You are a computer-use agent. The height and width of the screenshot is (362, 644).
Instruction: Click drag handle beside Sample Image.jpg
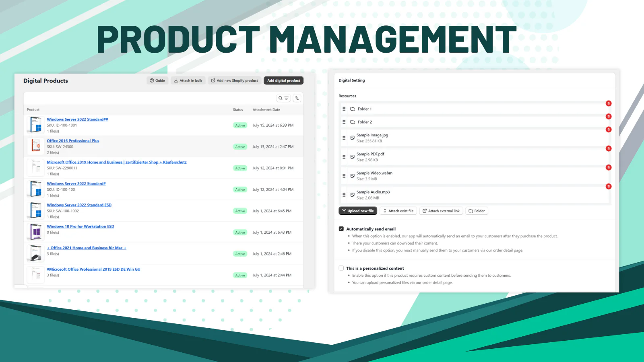tap(344, 138)
